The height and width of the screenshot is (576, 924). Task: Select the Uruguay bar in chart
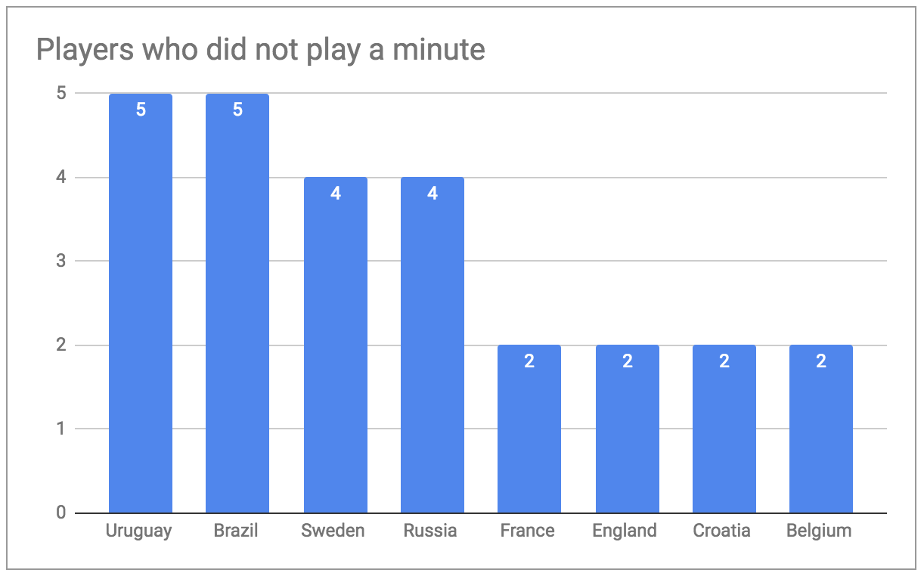[x=141, y=302]
